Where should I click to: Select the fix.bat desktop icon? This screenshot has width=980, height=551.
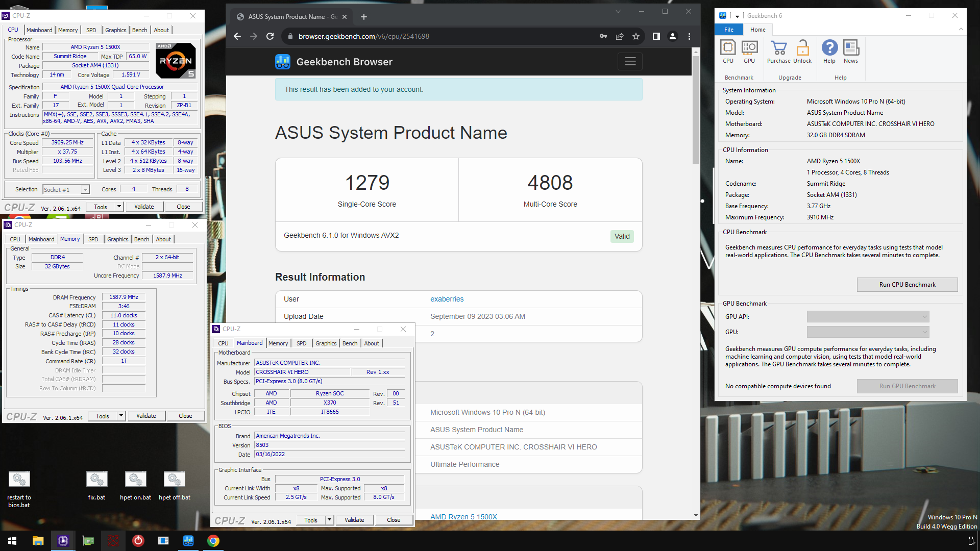(x=96, y=485)
